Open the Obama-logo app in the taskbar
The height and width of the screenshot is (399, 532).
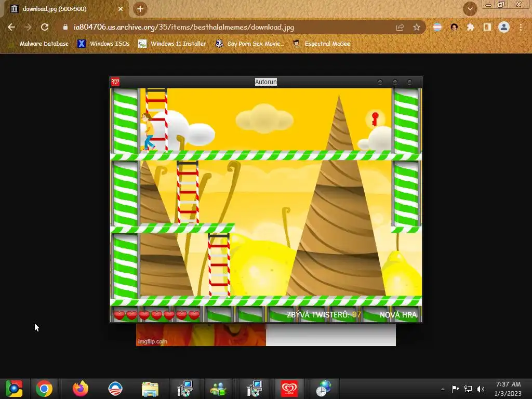pos(115,389)
